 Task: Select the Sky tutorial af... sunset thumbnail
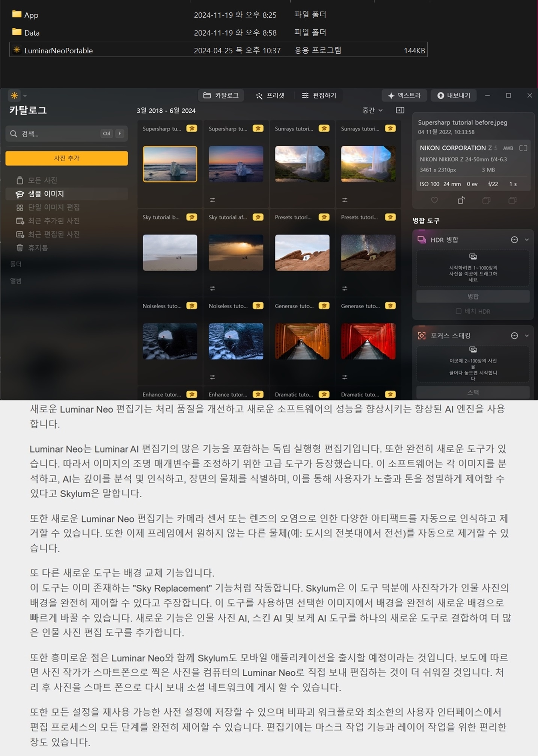click(x=236, y=253)
